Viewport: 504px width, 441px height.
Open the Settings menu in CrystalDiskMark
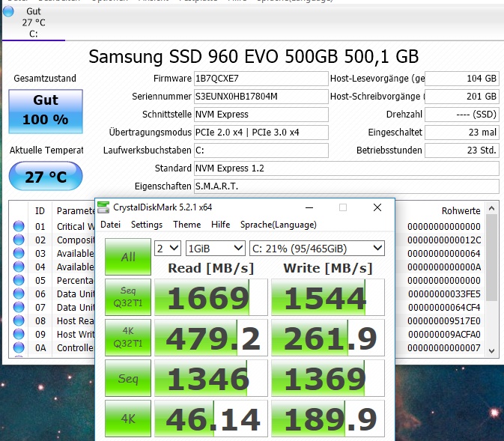point(147,225)
